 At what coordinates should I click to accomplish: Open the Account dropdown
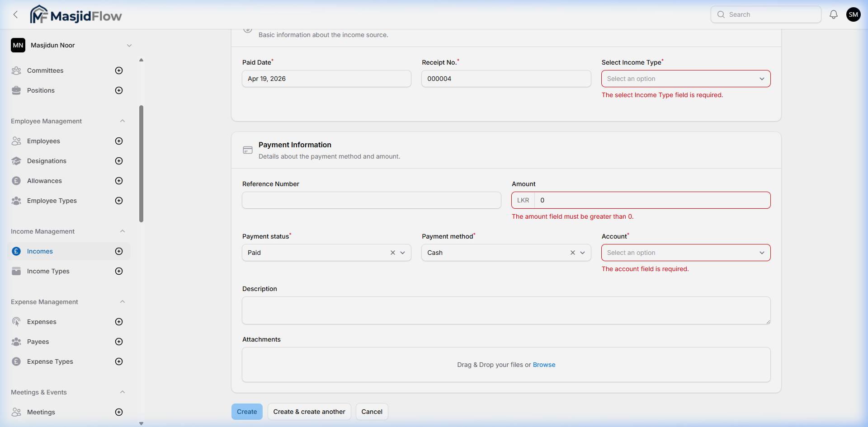pyautogui.click(x=685, y=253)
